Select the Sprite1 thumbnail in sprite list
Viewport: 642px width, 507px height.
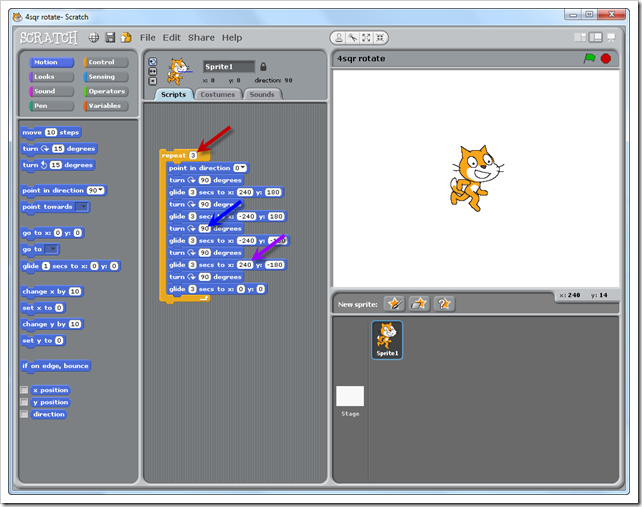point(387,340)
